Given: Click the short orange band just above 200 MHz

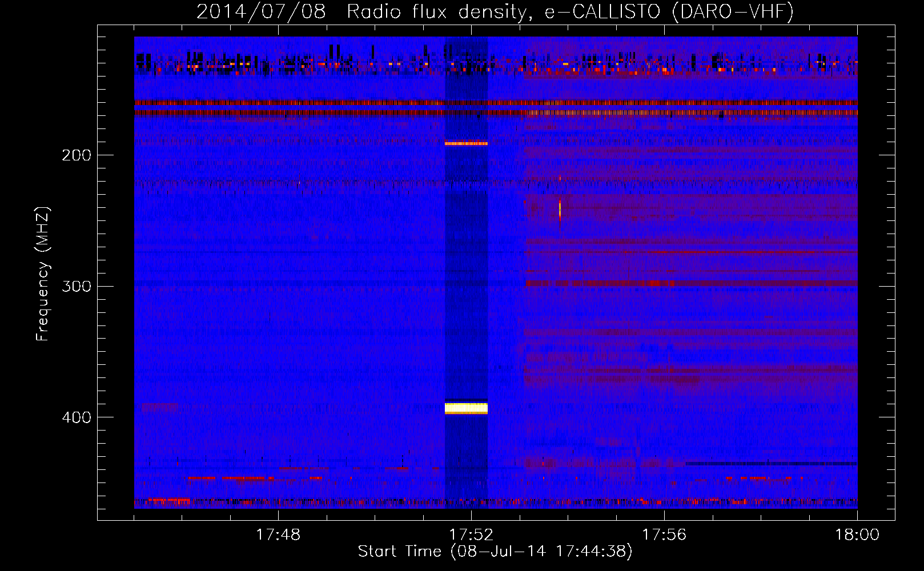Looking at the screenshot, I should pyautogui.click(x=466, y=143).
